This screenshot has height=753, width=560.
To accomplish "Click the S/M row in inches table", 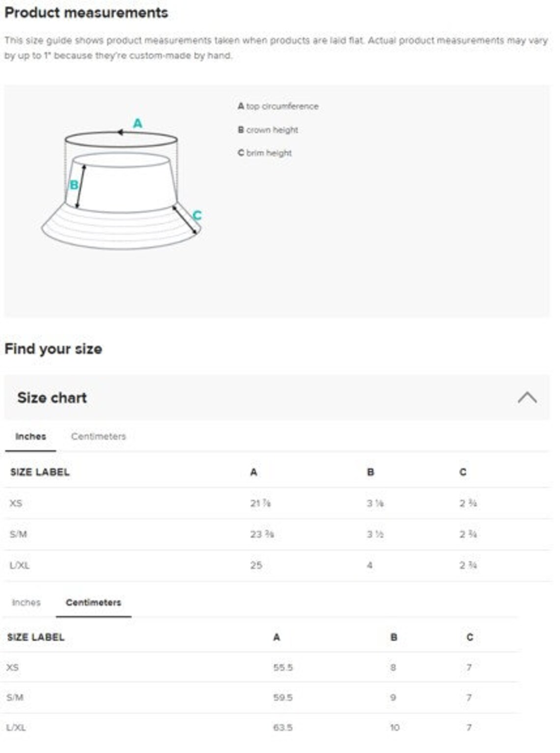I will click(277, 534).
